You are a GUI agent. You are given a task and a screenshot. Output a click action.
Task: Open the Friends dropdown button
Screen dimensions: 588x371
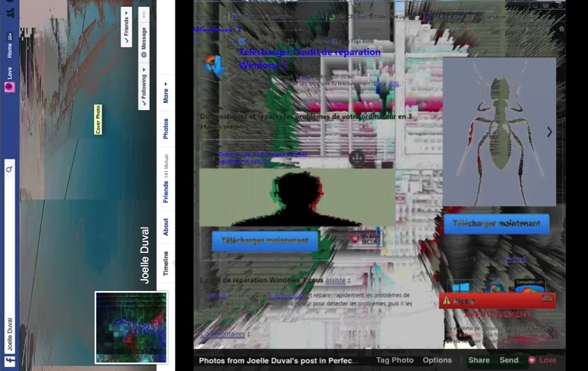[126, 26]
